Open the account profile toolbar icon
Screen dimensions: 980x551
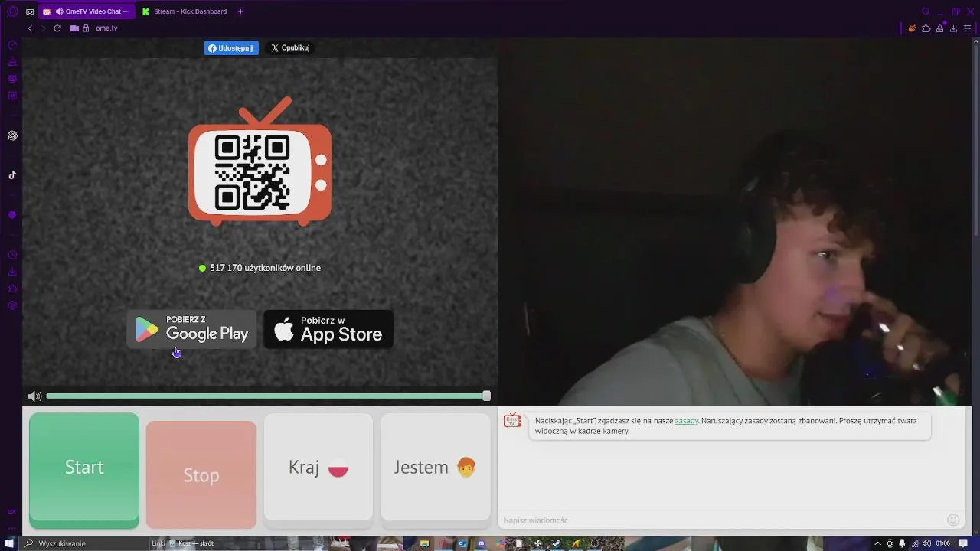pyautogui.click(x=939, y=28)
